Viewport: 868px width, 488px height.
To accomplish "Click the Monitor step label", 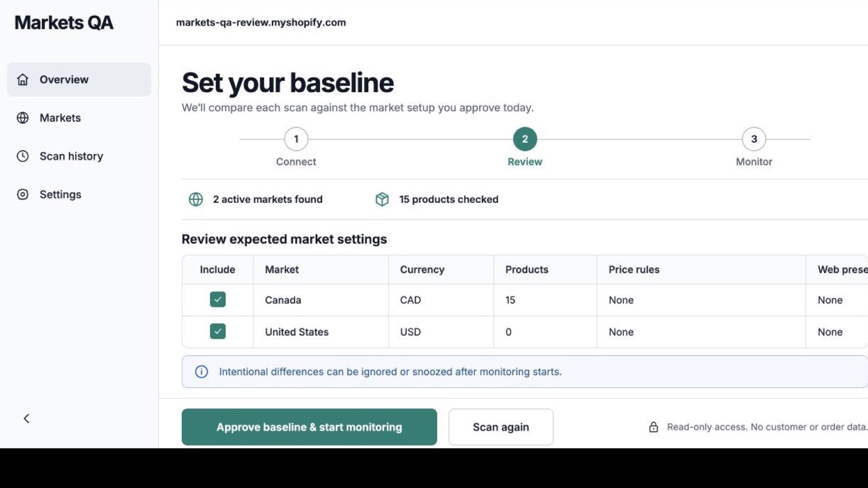I will [754, 162].
